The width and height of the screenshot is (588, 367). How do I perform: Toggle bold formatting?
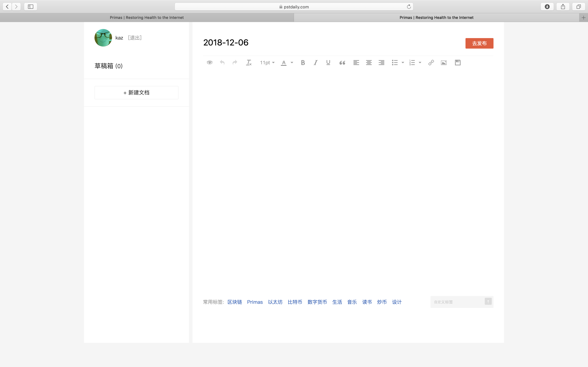click(303, 63)
